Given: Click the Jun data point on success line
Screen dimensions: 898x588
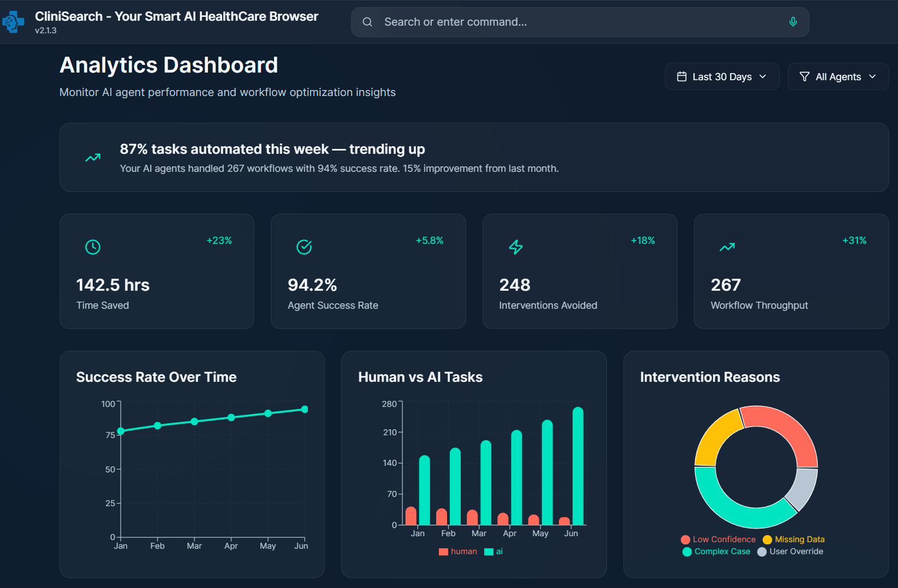Looking at the screenshot, I should pos(305,409).
